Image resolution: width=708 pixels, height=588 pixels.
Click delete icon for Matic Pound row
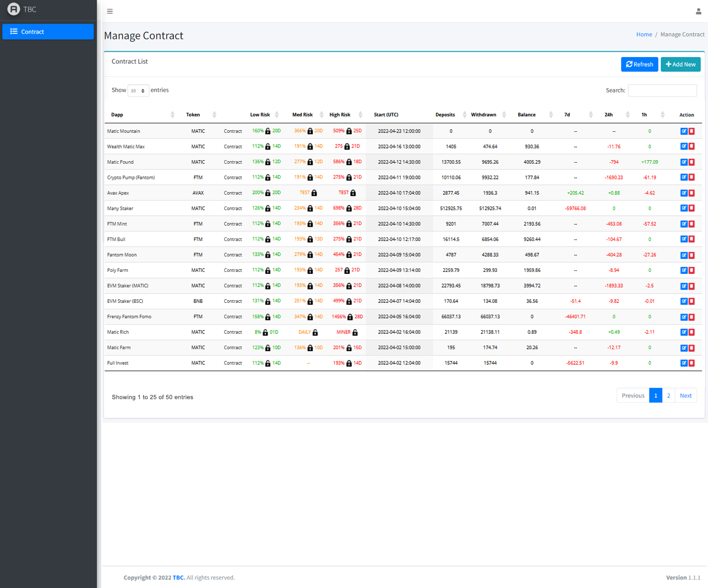(x=692, y=162)
